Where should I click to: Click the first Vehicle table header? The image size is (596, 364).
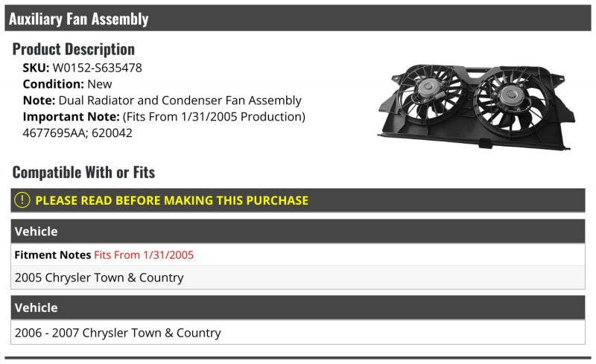(x=297, y=231)
